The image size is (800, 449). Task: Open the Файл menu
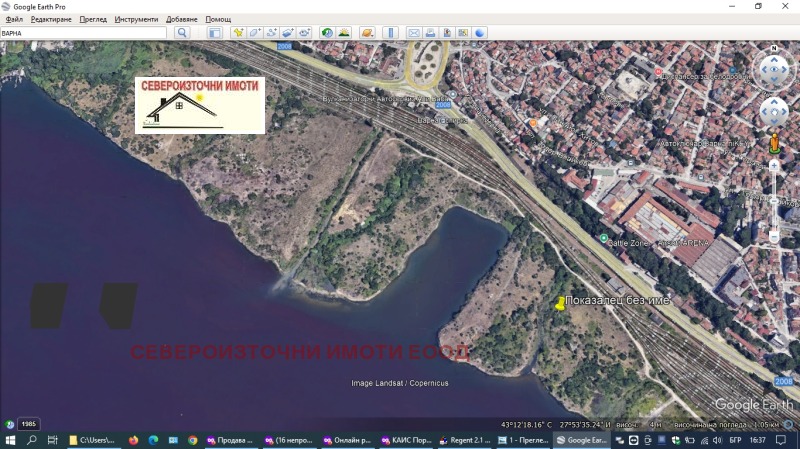point(14,19)
